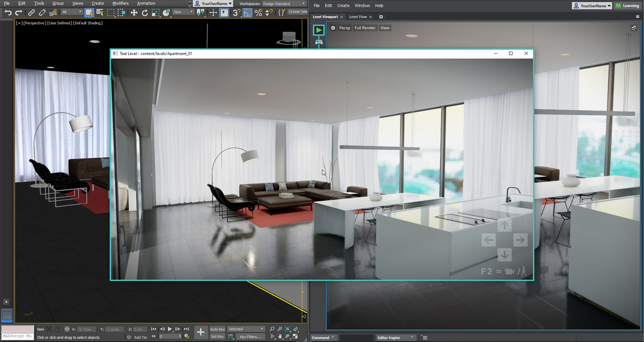Click the green Play test level button
This screenshot has width=644, height=342.
(x=319, y=30)
